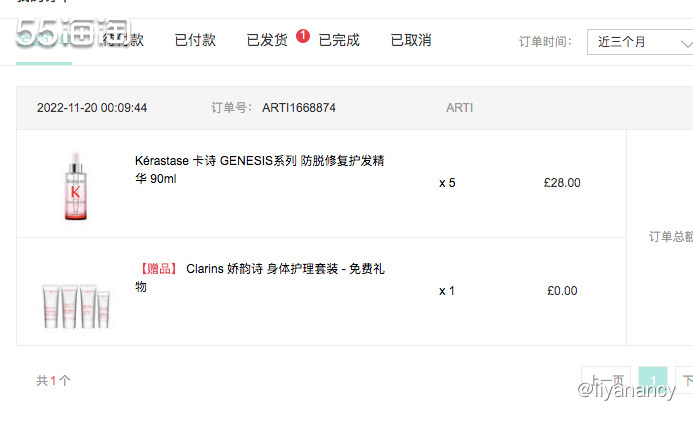
Task: Select page 1 in pagination
Action: (x=653, y=380)
